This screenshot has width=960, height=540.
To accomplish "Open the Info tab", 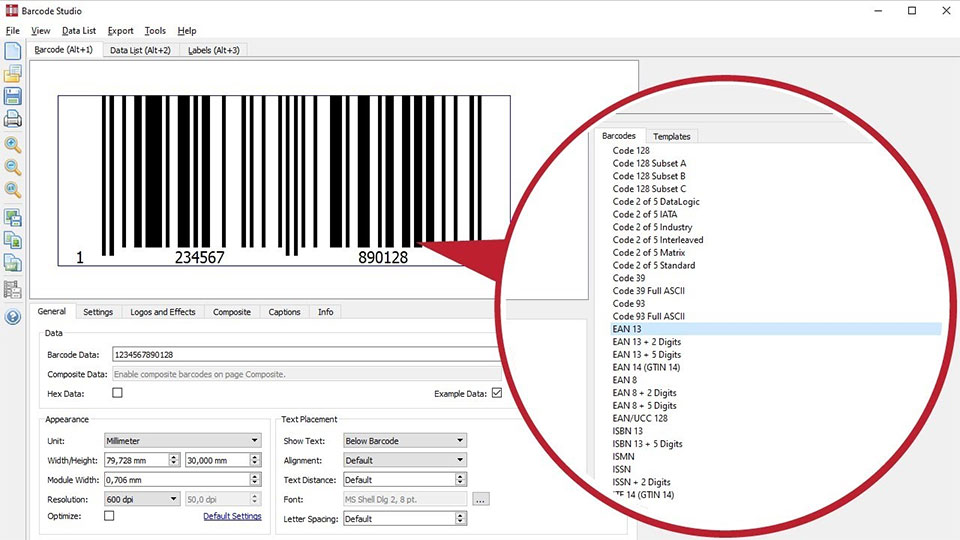I will pos(326,312).
